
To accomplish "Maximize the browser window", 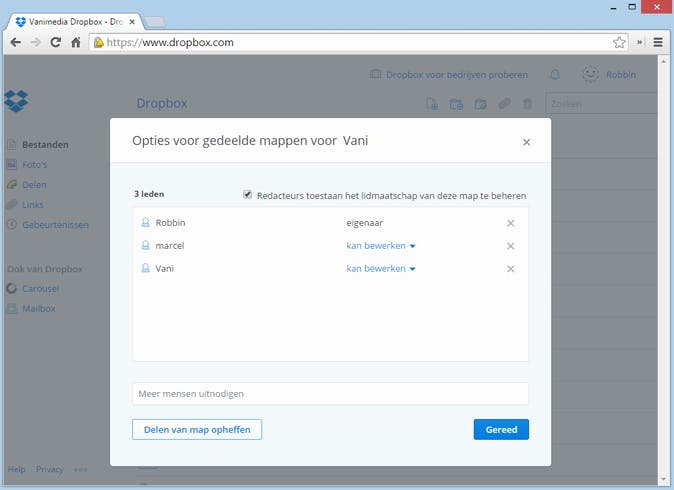I will coord(632,7).
